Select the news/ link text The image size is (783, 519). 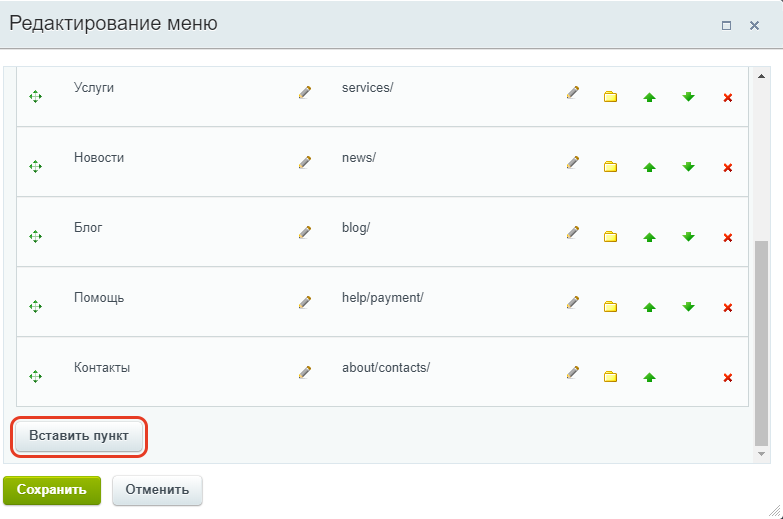click(x=359, y=158)
